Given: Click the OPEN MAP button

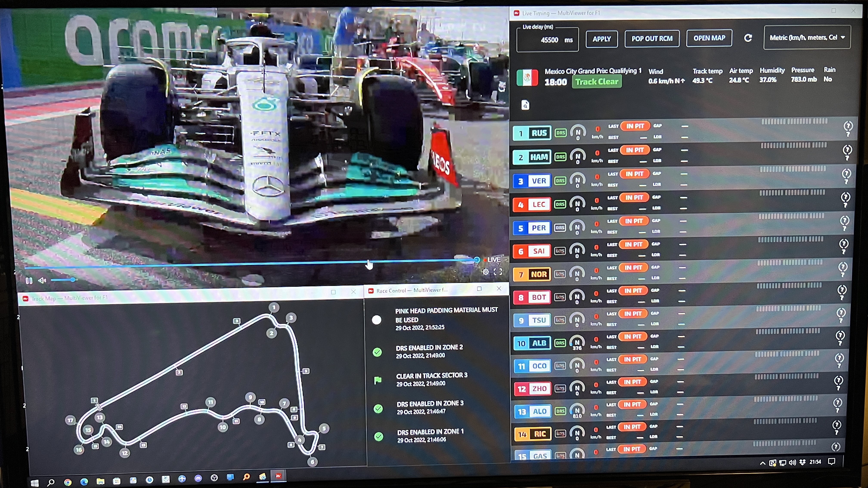Looking at the screenshot, I should 709,38.
